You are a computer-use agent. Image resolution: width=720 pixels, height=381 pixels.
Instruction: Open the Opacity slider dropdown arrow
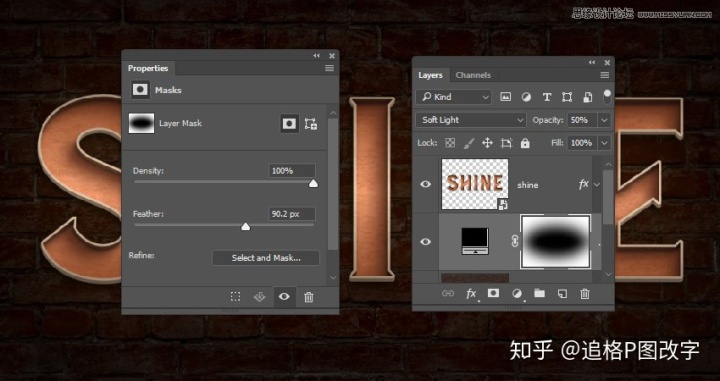pyautogui.click(x=604, y=120)
